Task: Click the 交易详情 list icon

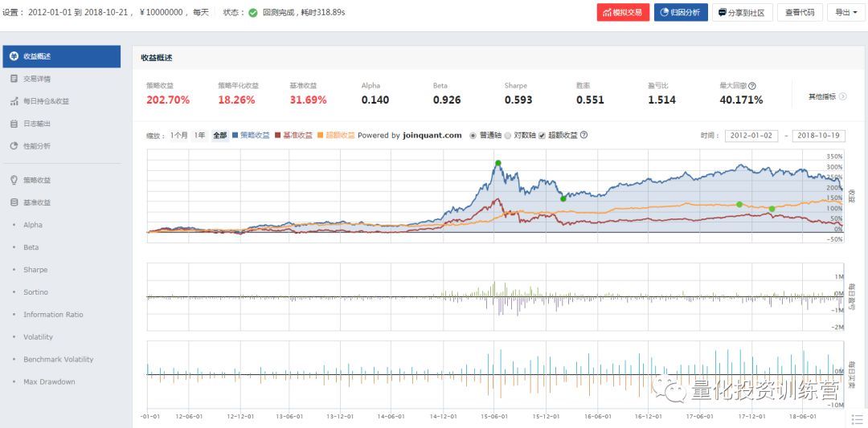Action: [14, 79]
